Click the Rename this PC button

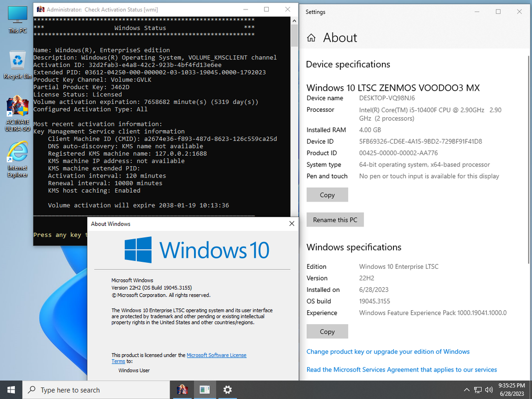point(335,220)
